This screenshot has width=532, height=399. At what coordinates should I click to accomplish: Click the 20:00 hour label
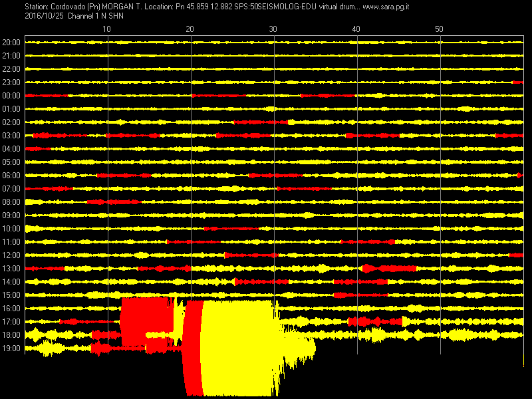tap(11, 43)
